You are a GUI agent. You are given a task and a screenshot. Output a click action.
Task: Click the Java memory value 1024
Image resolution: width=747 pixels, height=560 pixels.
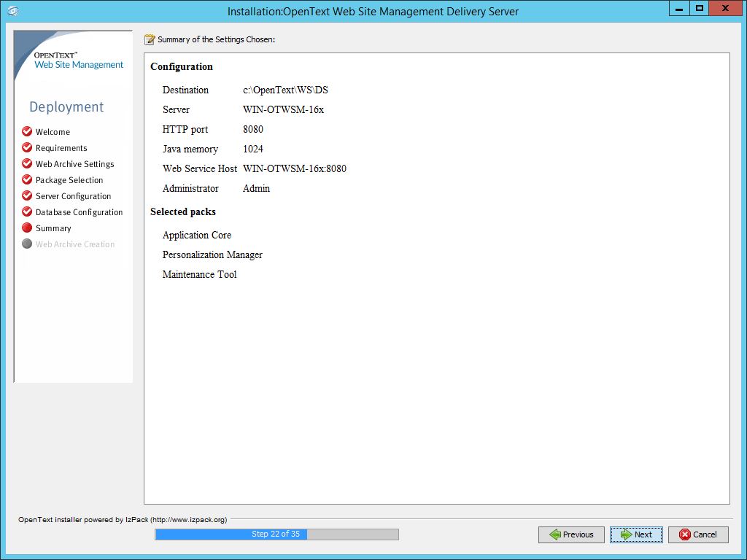coord(253,149)
